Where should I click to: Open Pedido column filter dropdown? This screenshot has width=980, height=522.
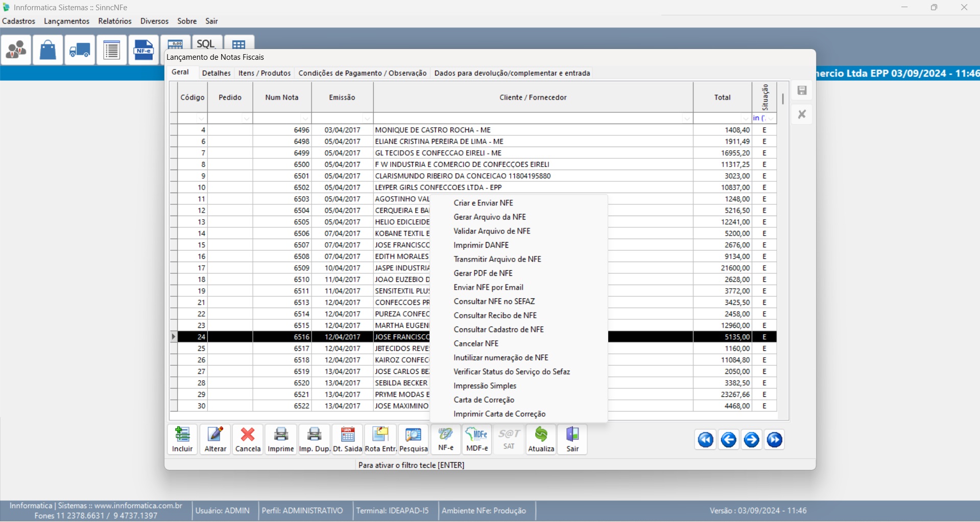click(247, 118)
